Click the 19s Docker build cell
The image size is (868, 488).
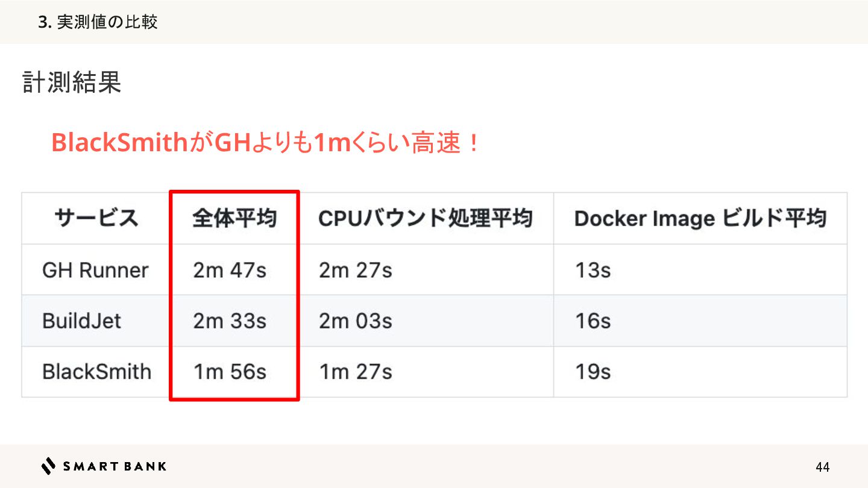593,372
